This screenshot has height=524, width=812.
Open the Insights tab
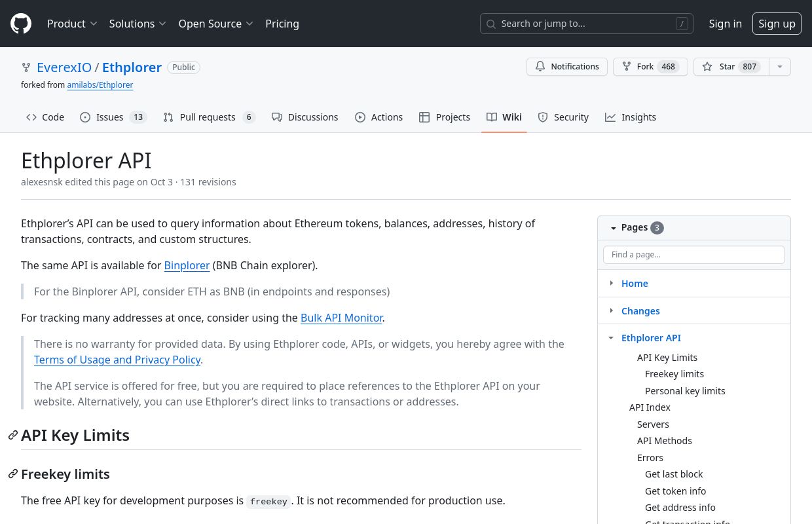pyautogui.click(x=631, y=117)
